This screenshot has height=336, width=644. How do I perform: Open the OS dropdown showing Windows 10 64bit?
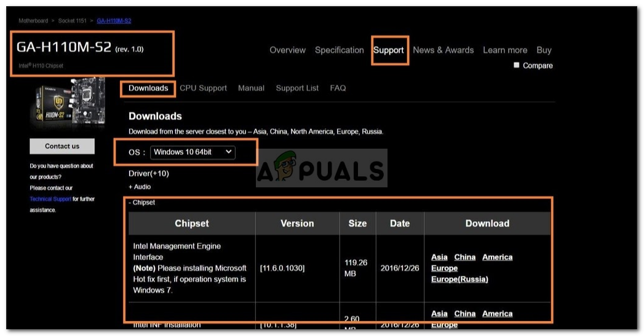point(193,152)
